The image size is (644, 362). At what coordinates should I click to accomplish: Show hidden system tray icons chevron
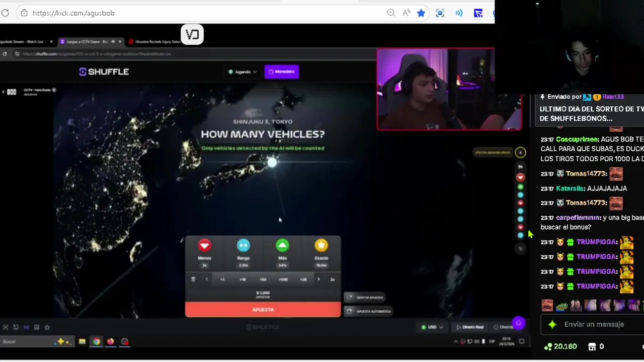(x=456, y=342)
